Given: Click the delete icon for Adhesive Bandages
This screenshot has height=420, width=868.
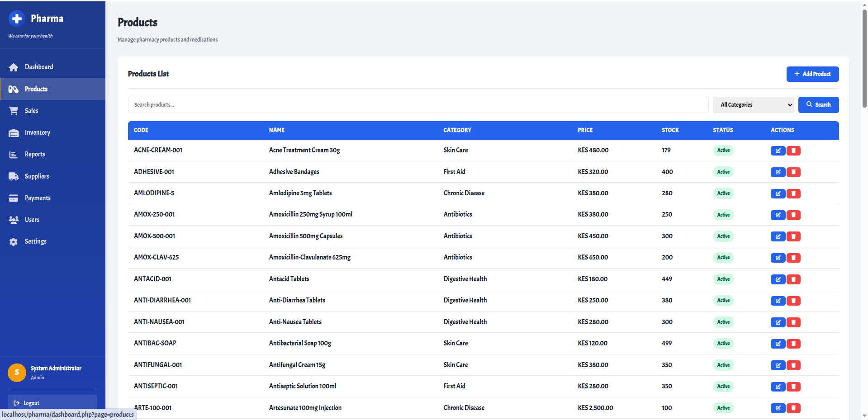Looking at the screenshot, I should (x=793, y=172).
